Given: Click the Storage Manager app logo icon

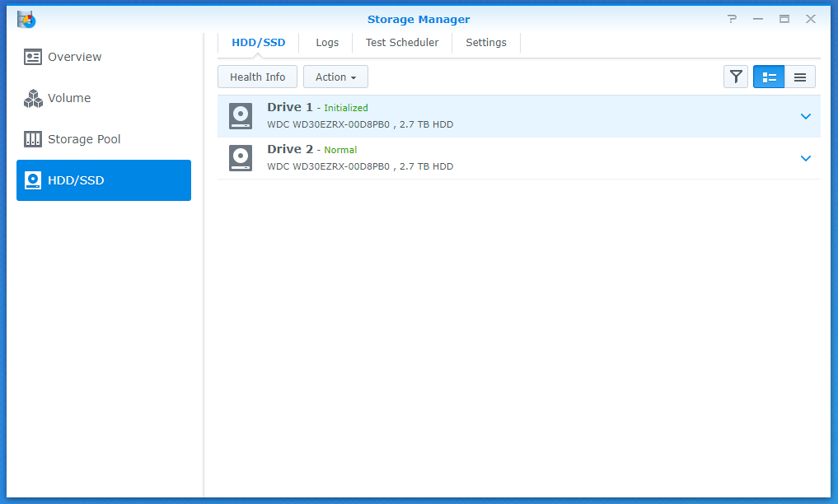Looking at the screenshot, I should click(x=26, y=19).
